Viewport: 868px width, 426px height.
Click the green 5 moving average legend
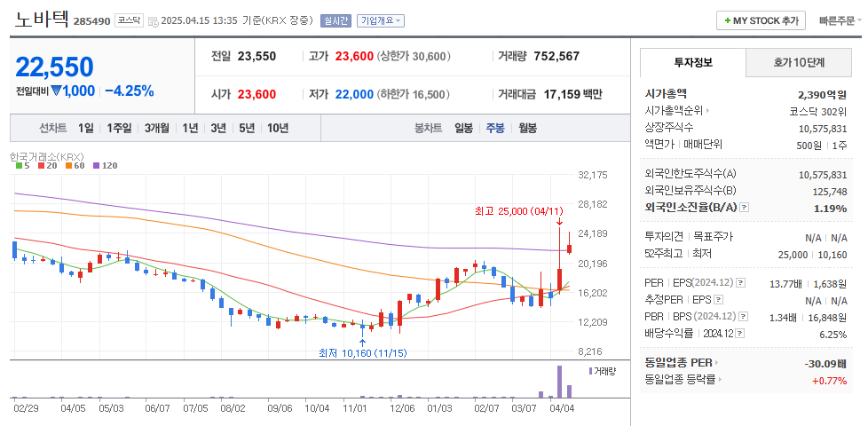click(22, 165)
